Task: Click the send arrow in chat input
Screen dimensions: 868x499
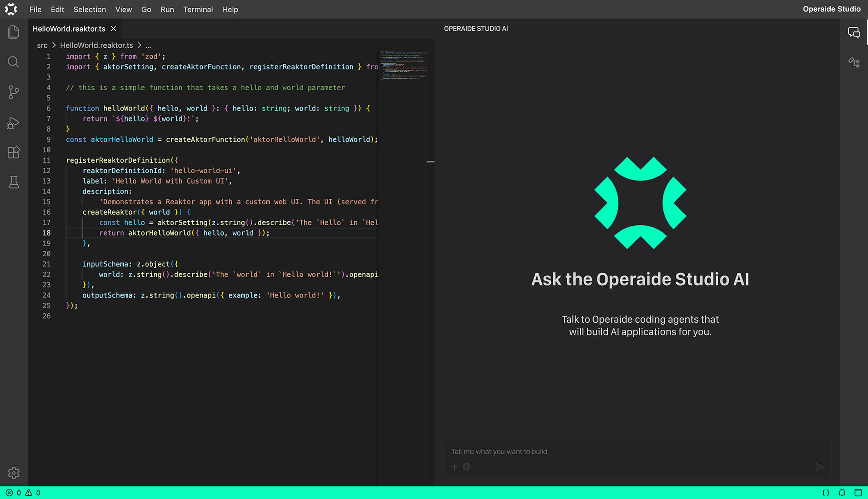Action: click(819, 467)
